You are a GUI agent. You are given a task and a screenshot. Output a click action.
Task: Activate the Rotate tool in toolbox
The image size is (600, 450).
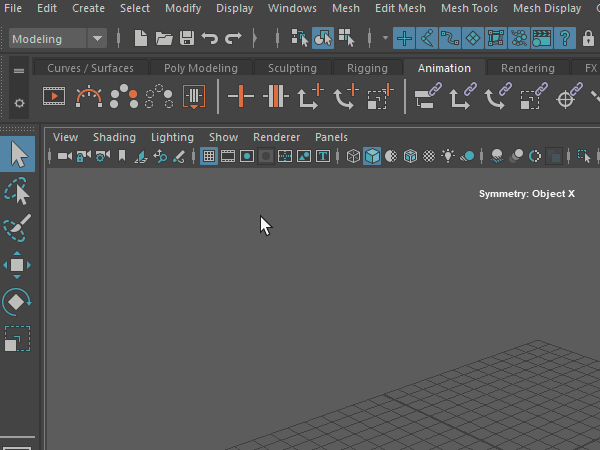pyautogui.click(x=18, y=301)
